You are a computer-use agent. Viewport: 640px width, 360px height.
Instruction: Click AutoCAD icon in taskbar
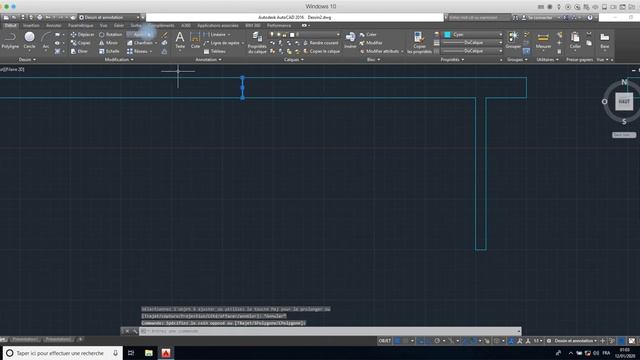tap(166, 353)
